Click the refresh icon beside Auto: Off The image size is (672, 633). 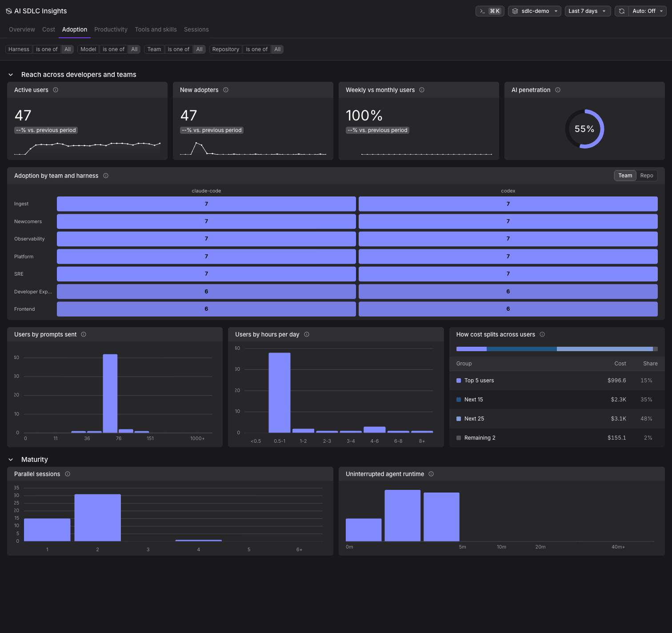tap(622, 11)
